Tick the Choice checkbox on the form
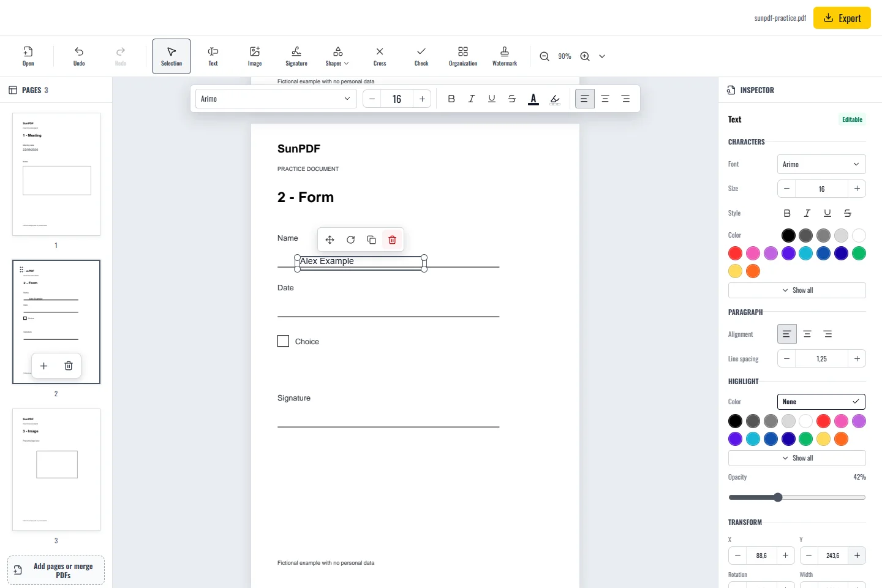This screenshot has height=588, width=882. [x=283, y=341]
